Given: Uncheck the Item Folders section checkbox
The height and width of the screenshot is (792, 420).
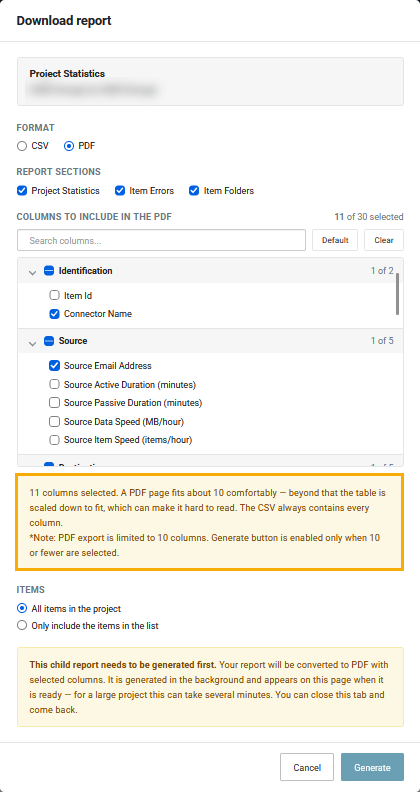Looking at the screenshot, I should (194, 190).
